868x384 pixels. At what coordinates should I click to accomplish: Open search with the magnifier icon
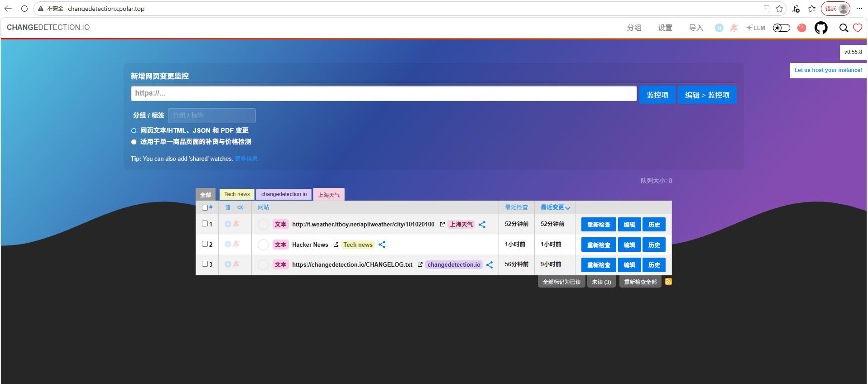[844, 28]
